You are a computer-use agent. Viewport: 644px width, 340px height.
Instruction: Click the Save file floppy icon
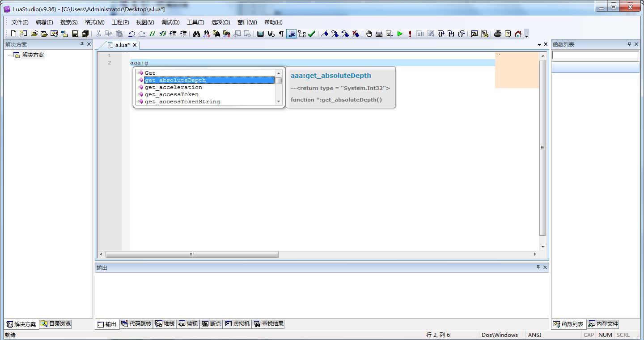[x=75, y=34]
